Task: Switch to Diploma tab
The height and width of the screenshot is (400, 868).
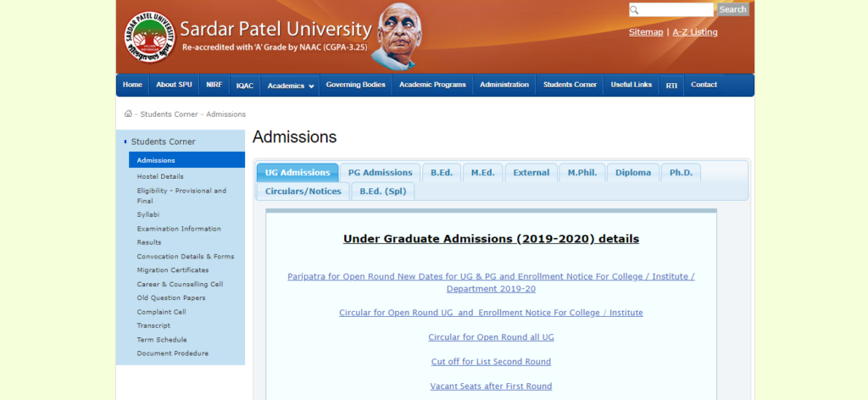Action: point(632,173)
